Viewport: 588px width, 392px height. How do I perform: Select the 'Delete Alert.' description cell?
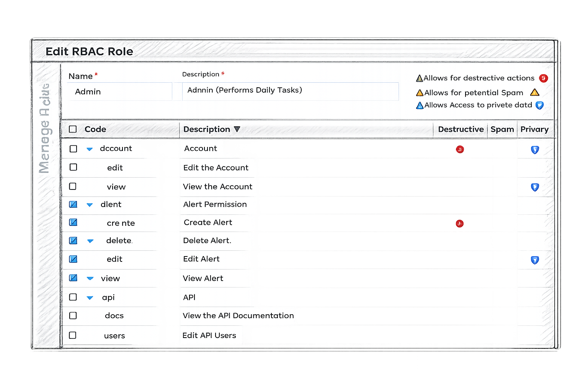tap(207, 240)
